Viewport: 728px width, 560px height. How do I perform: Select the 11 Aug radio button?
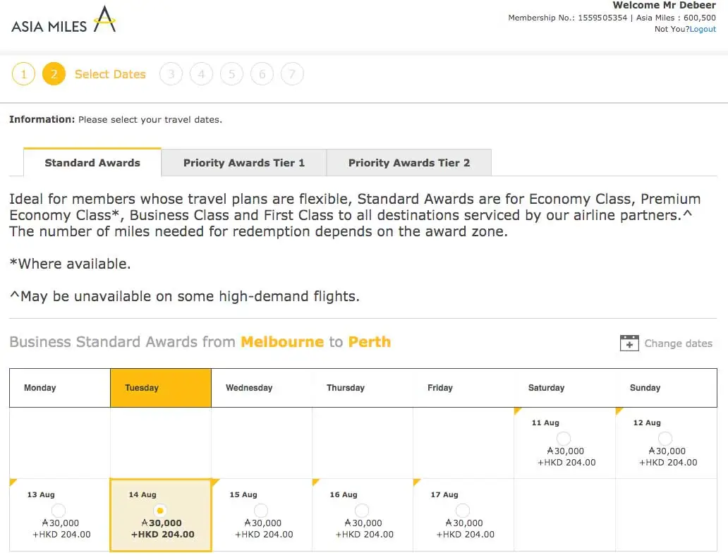(x=564, y=439)
